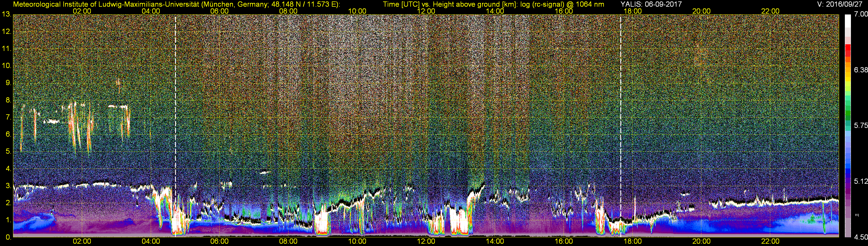Click the '6.38' colorbar value
The height and width of the screenshot is (246, 868).
point(860,70)
